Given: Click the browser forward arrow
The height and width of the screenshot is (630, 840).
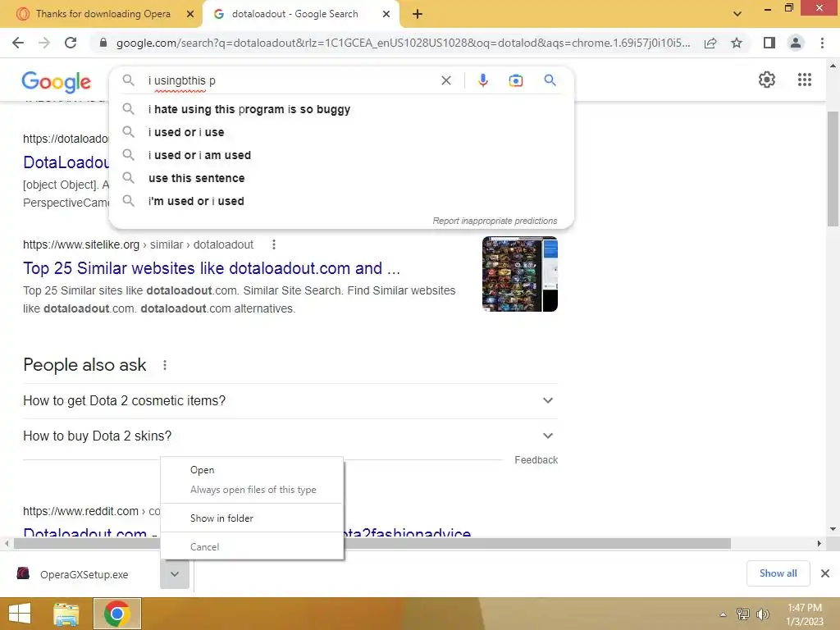Looking at the screenshot, I should [x=44, y=43].
